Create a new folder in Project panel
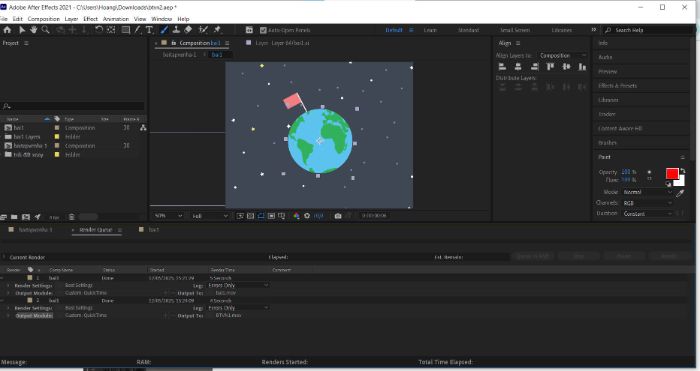The width and height of the screenshot is (700, 371). click(x=14, y=217)
